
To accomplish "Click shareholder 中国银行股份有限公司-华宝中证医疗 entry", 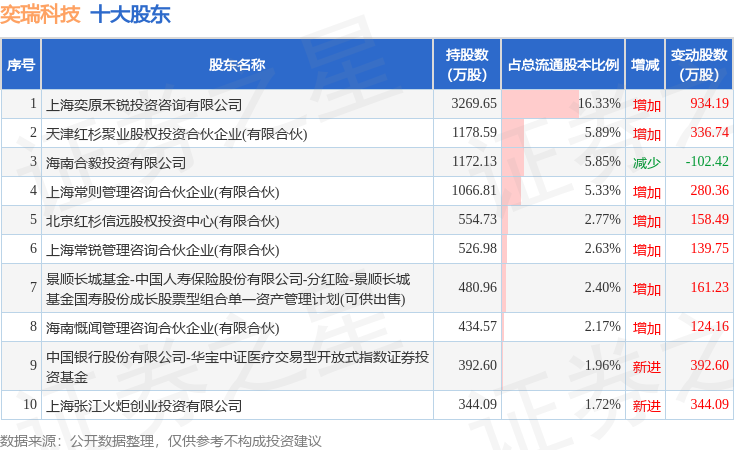I will click(237, 367).
